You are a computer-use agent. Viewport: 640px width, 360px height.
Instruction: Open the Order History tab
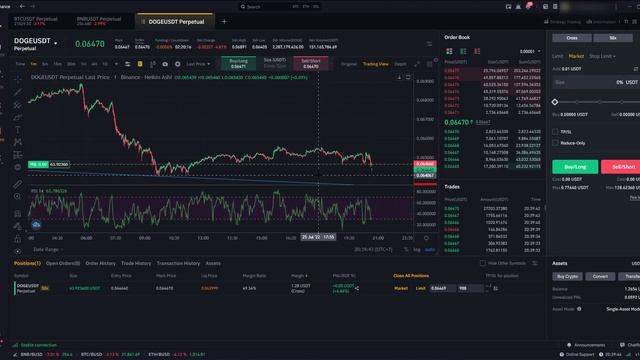click(x=100, y=263)
